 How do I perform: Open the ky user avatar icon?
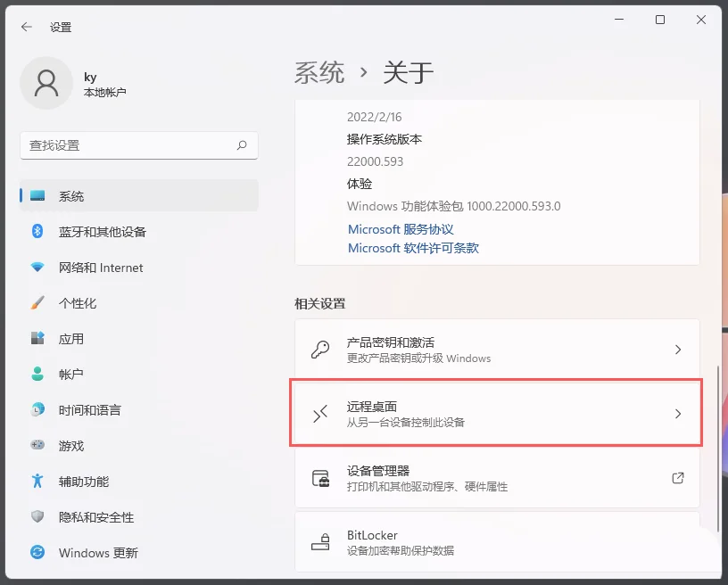pyautogui.click(x=46, y=84)
